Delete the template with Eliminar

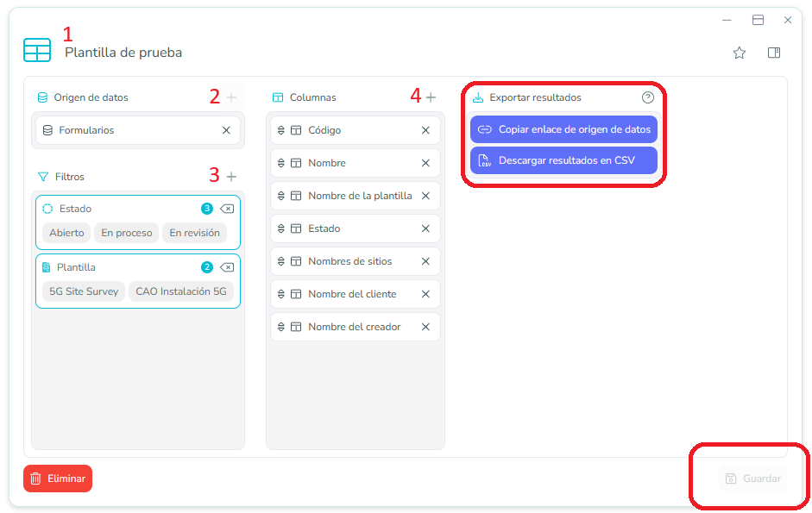coord(58,479)
